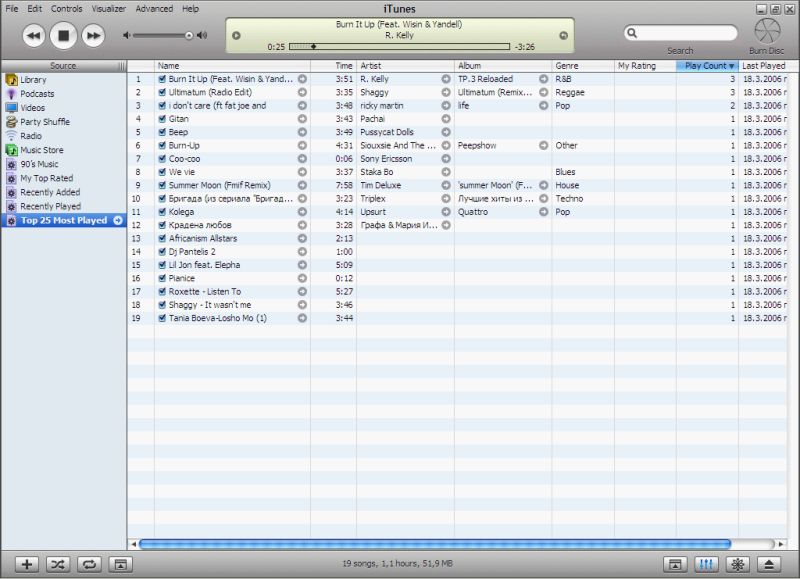Image resolution: width=800 pixels, height=579 pixels.
Task: Click the maximum volume speaker icon
Action: pyautogui.click(x=202, y=35)
